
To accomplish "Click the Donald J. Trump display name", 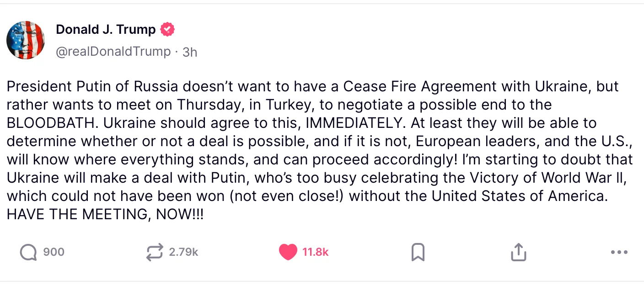I will point(106,30).
